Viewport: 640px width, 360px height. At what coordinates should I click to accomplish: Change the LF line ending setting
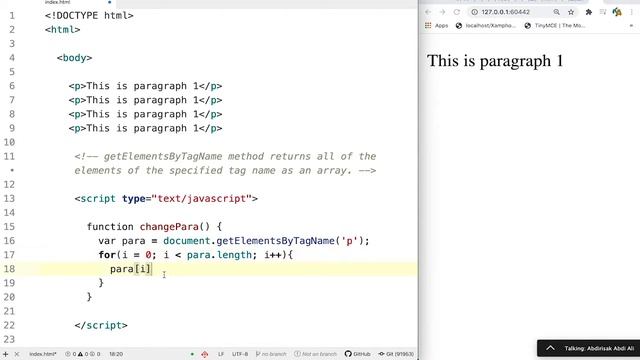[221, 354]
